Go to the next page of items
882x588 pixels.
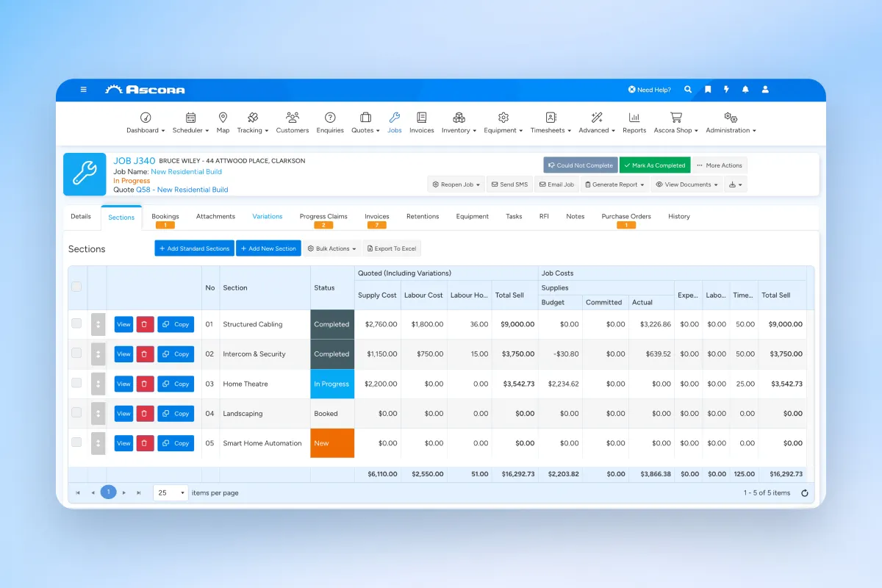pos(124,492)
